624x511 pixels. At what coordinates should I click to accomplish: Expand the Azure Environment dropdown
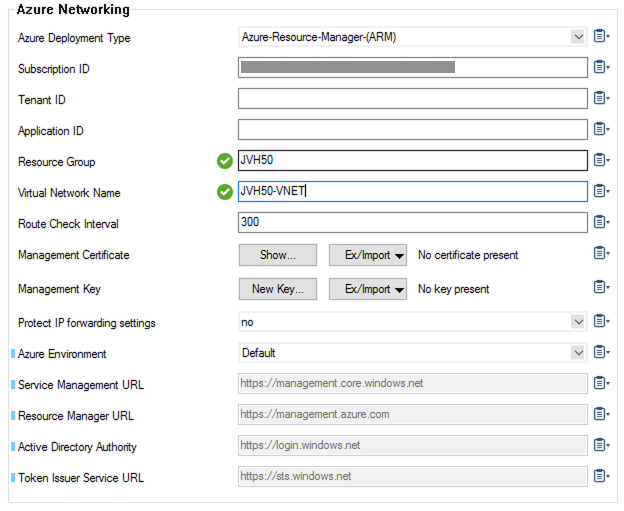pos(578,353)
